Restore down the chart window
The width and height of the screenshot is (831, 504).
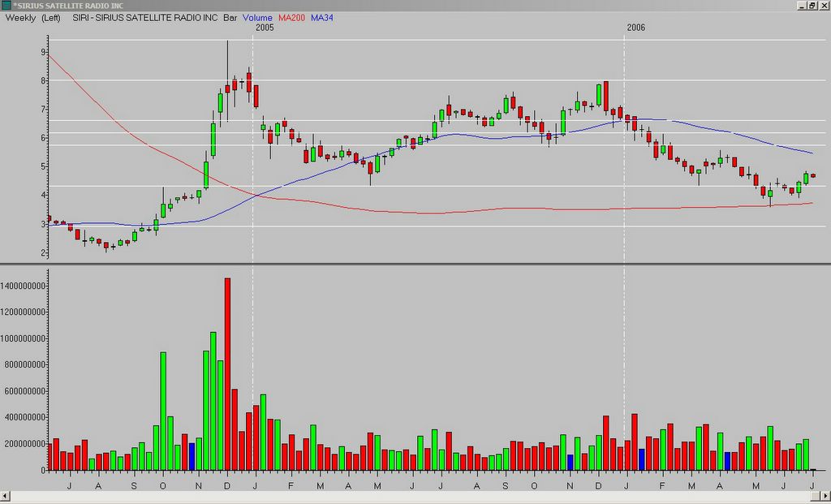point(812,6)
